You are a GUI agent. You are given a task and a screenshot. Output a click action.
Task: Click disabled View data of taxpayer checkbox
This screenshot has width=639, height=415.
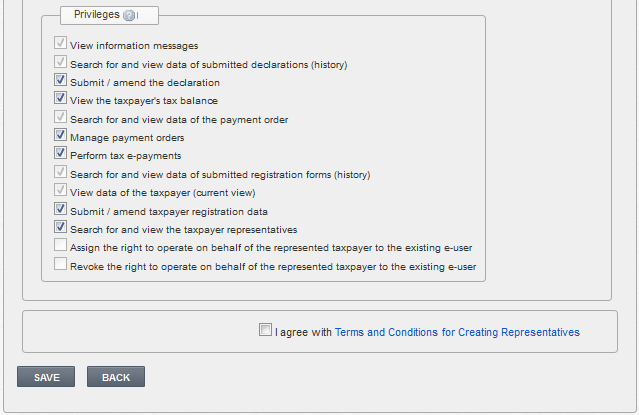pos(60,190)
